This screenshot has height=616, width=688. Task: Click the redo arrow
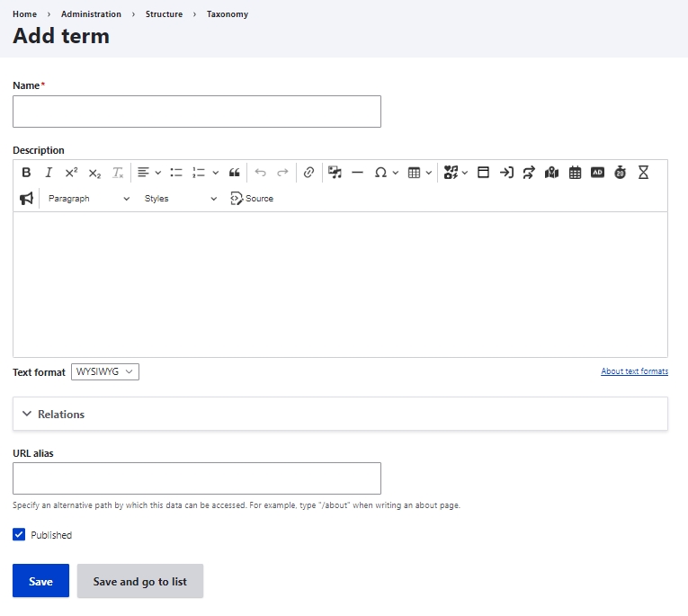[283, 173]
